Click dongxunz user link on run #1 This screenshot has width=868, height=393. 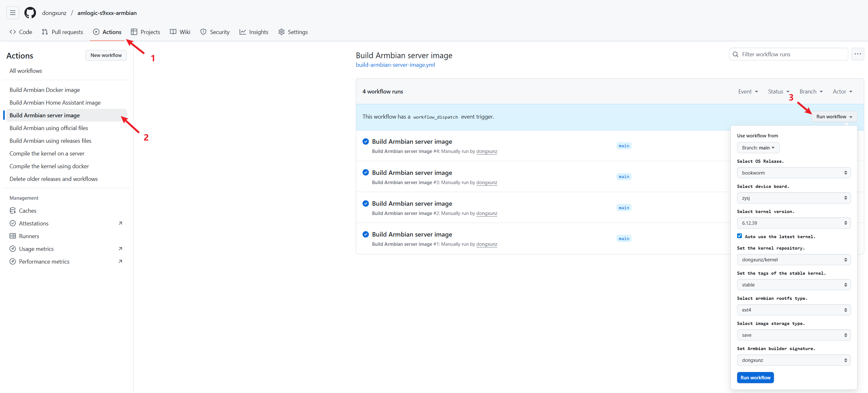point(486,244)
